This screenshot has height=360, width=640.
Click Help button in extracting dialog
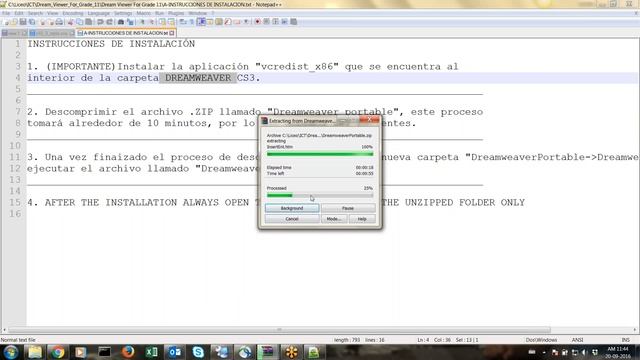click(x=362, y=219)
